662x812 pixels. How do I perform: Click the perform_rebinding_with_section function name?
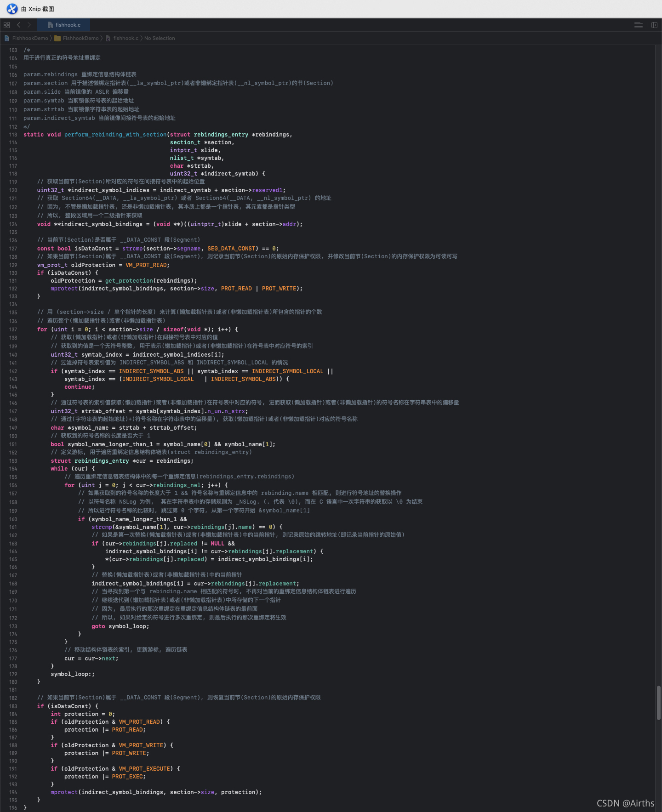(x=115, y=135)
